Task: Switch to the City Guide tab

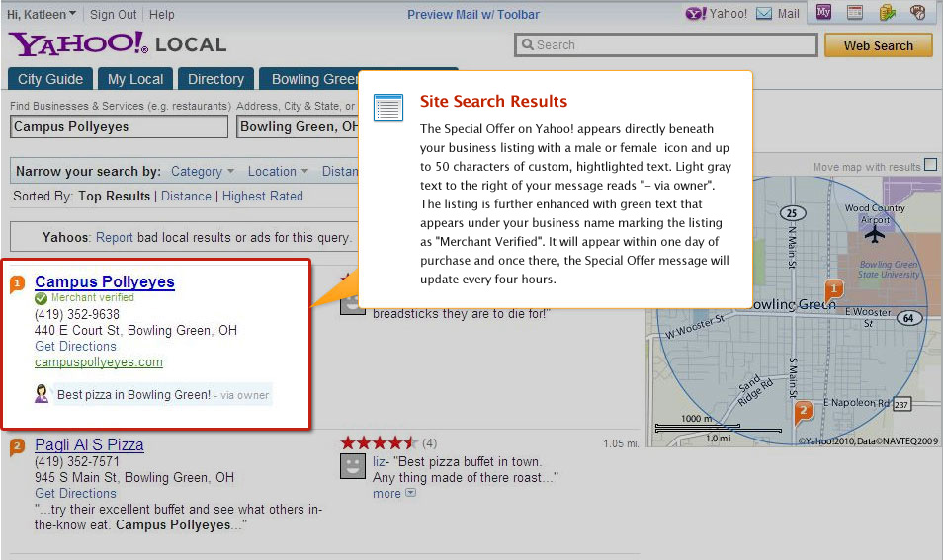Action: (x=50, y=79)
